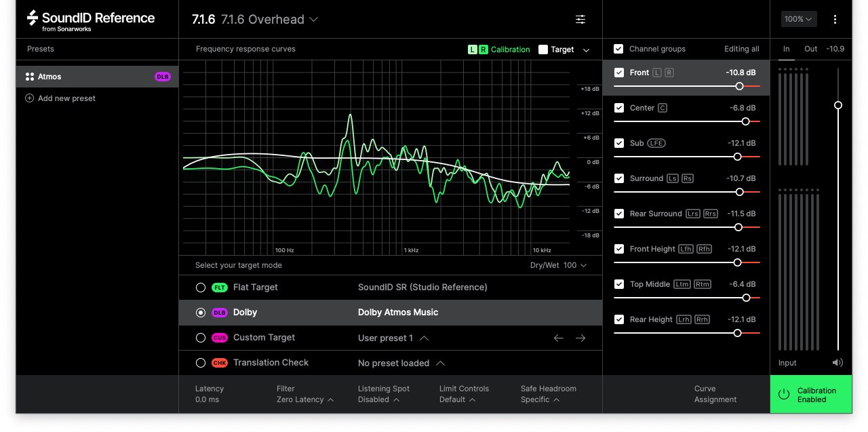Click the CUS badge of Custom Target

coord(219,338)
